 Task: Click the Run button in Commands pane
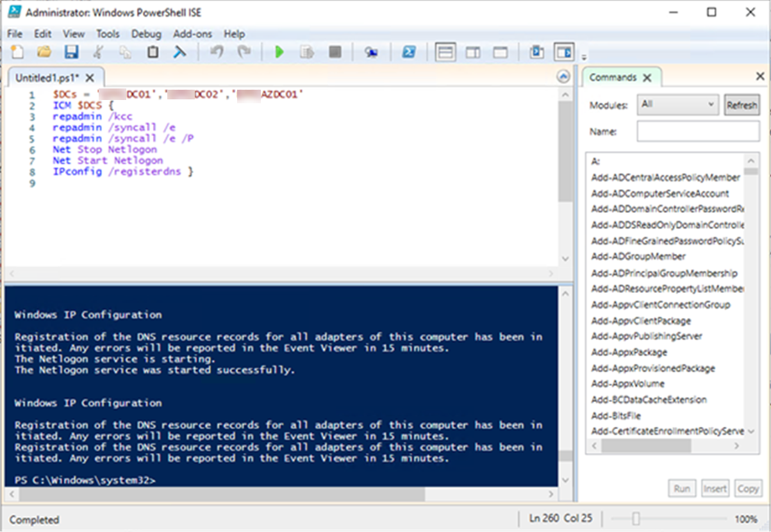(682, 488)
